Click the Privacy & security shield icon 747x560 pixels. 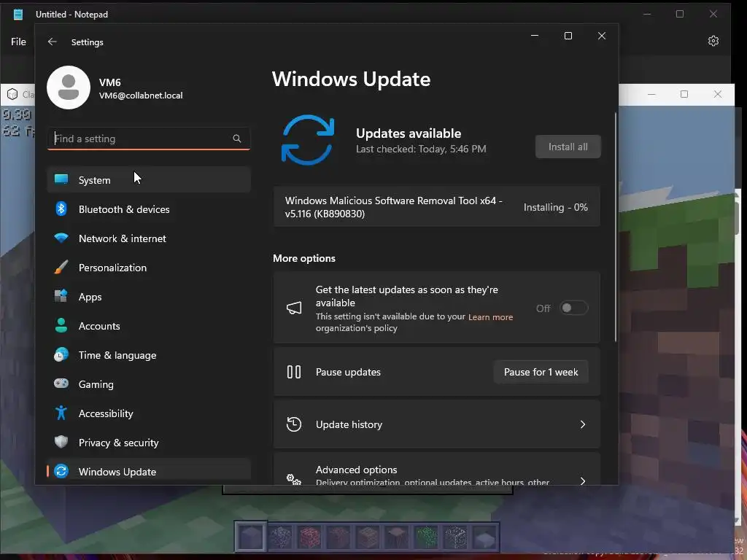point(61,442)
